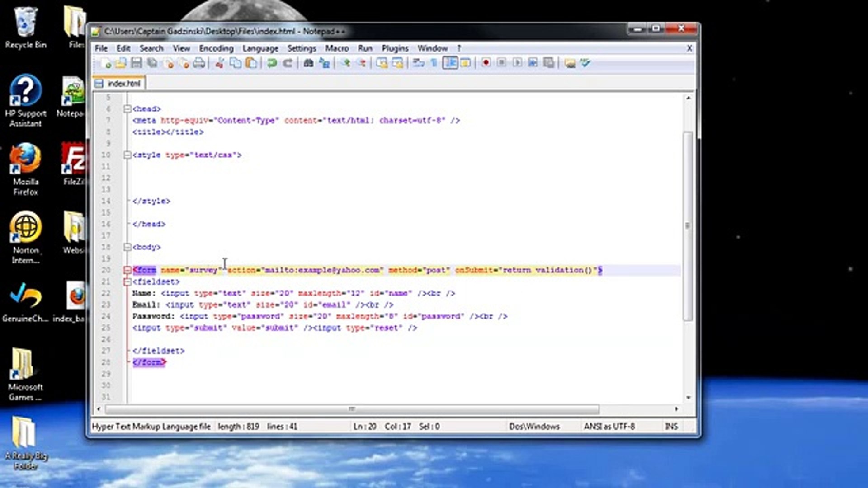This screenshot has height=488, width=868.
Task: Click the Synchronize Horizontal Scrolling icon
Action: pos(398,63)
